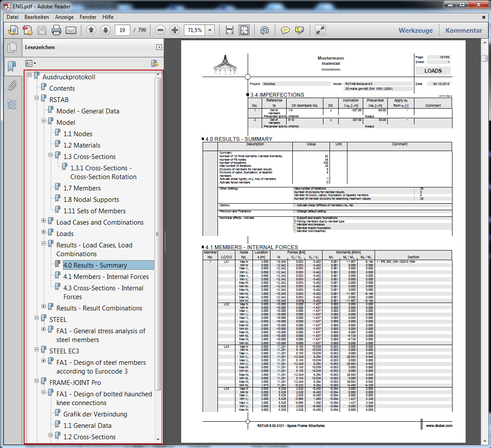The height and width of the screenshot is (448, 491).
Task: Open the Attachments panel with the paperclip icon
Action: point(12,85)
